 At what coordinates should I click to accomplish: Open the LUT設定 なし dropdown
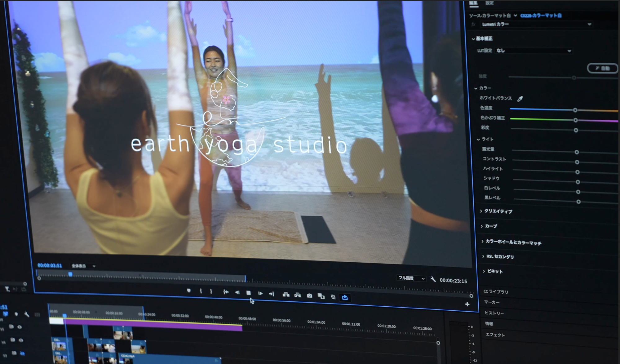coord(534,51)
